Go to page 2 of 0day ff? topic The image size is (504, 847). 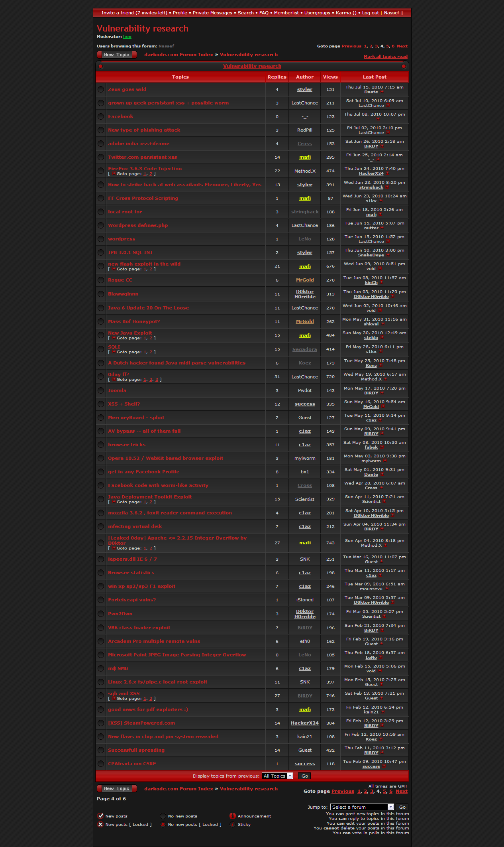point(151,380)
